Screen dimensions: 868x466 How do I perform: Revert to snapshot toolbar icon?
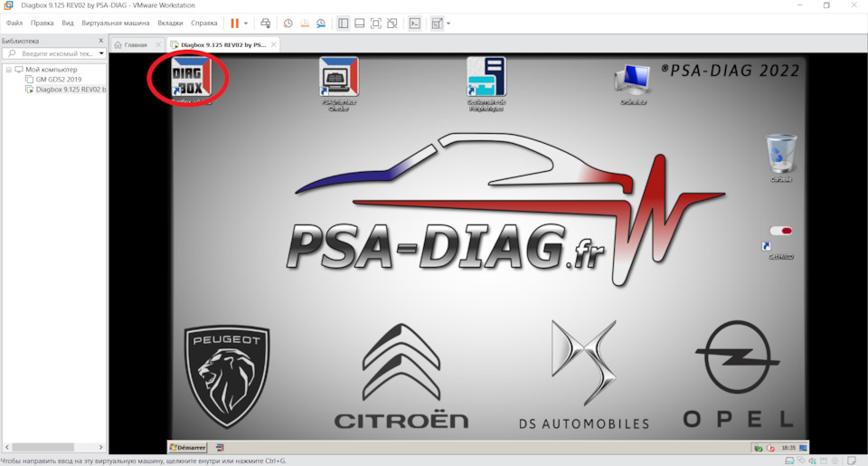pos(305,24)
